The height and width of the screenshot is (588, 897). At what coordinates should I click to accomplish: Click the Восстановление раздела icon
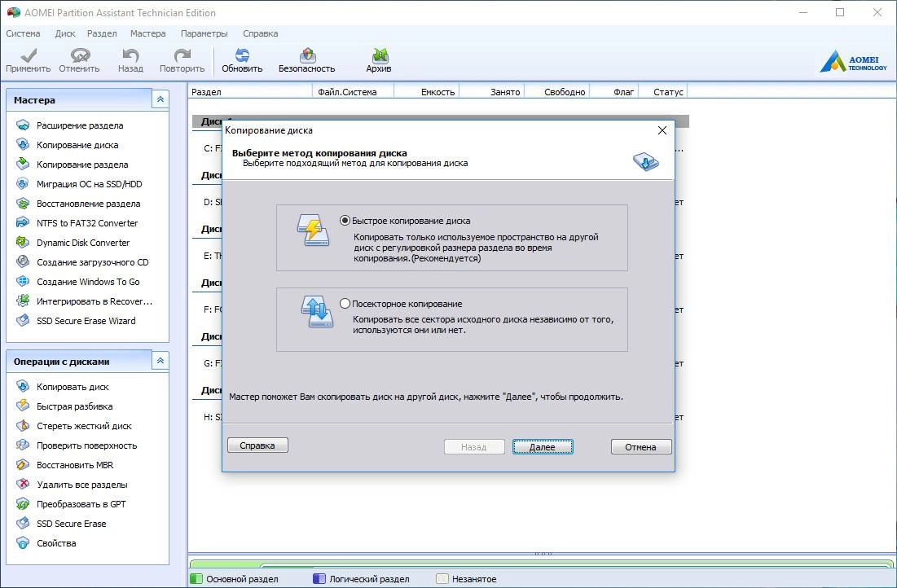coord(23,203)
